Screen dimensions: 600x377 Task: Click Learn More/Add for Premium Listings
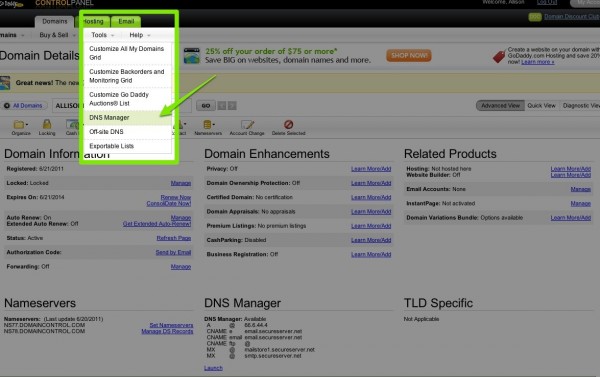point(371,226)
